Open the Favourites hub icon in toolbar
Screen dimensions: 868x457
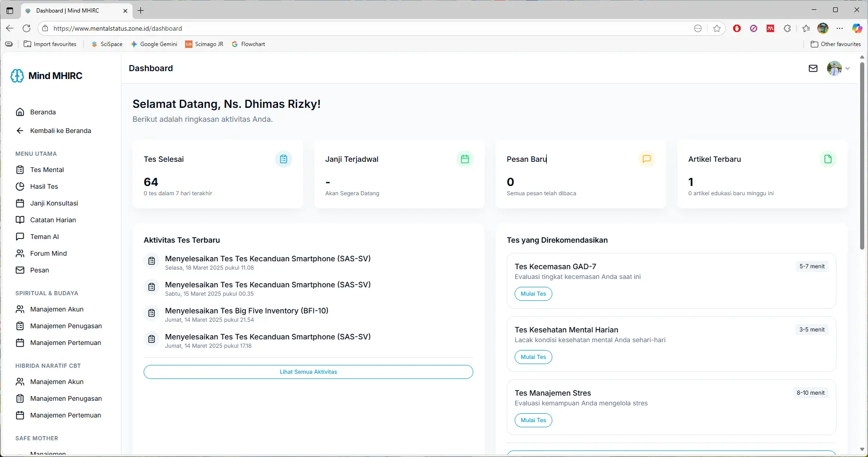pos(806,28)
